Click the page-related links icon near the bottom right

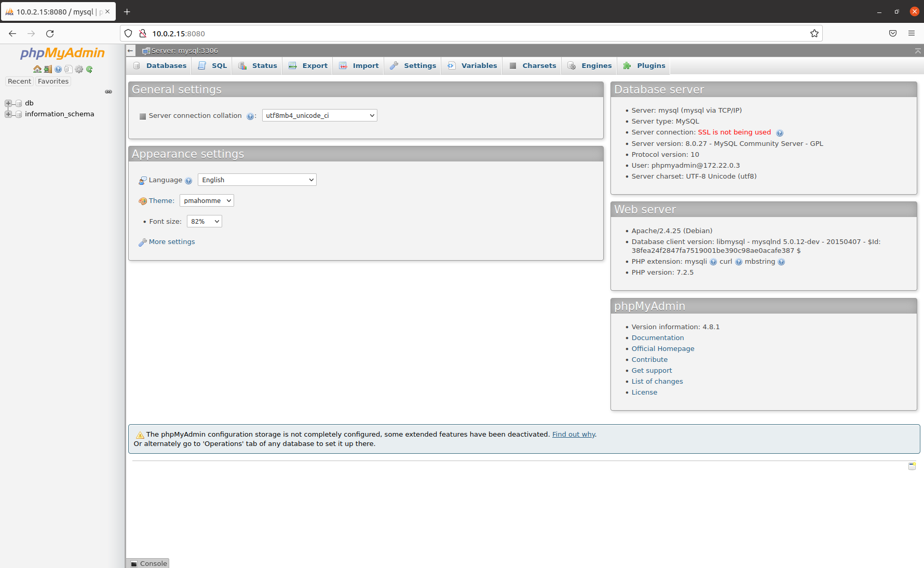point(912,466)
